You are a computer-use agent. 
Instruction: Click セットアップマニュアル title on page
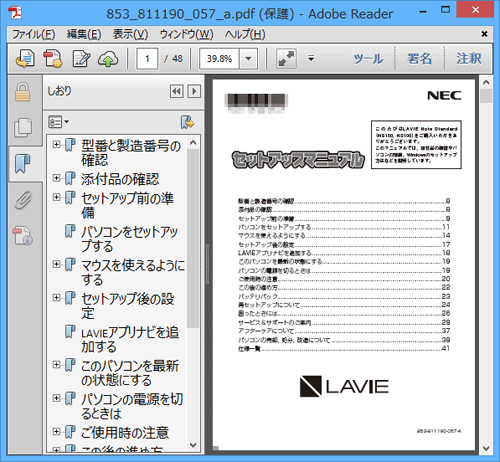298,160
